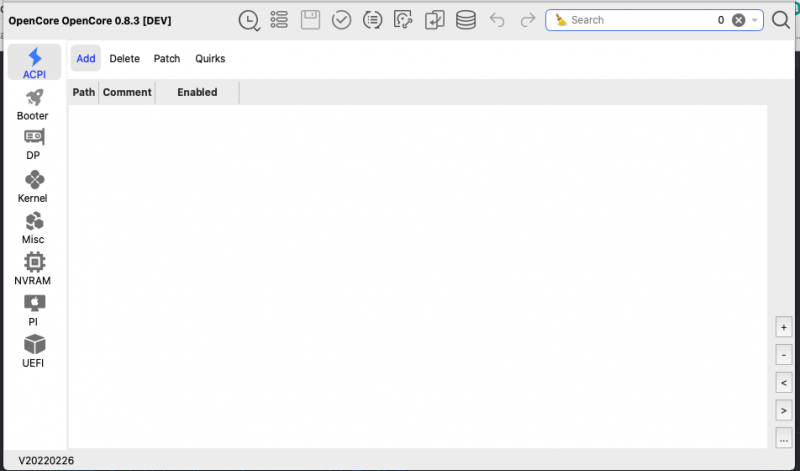Open the UEFI cube section
The image size is (800, 471).
click(x=33, y=352)
